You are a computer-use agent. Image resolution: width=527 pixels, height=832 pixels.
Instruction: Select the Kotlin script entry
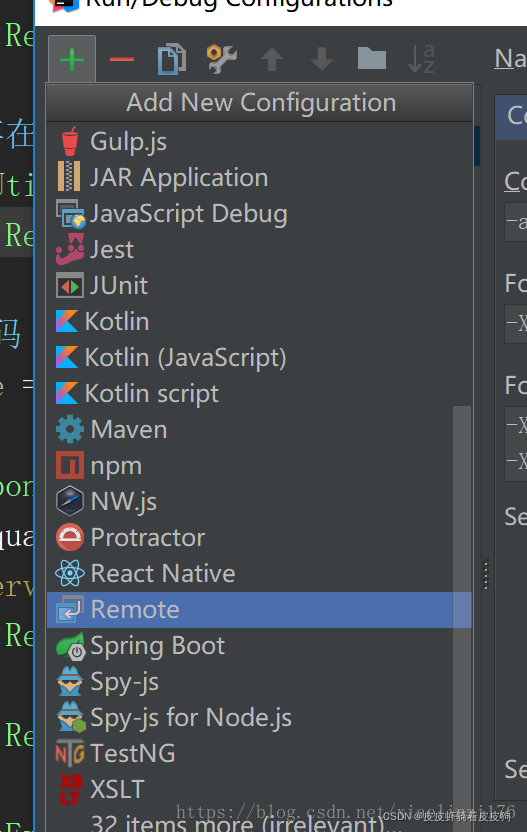[x=259, y=394]
